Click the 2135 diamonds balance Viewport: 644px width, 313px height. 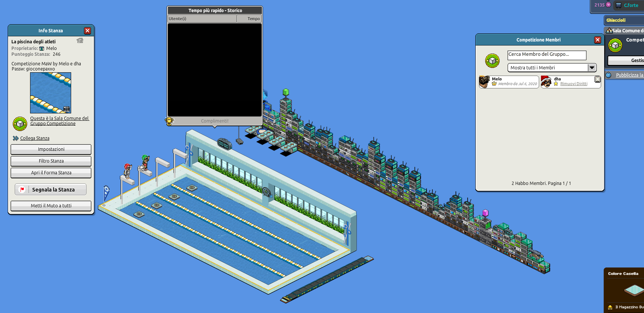coord(599,5)
